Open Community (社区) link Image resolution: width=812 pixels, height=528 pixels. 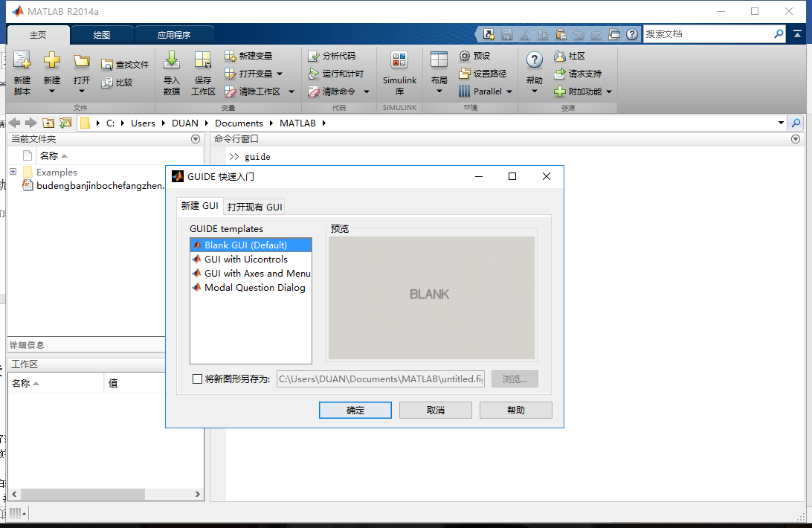click(x=570, y=56)
